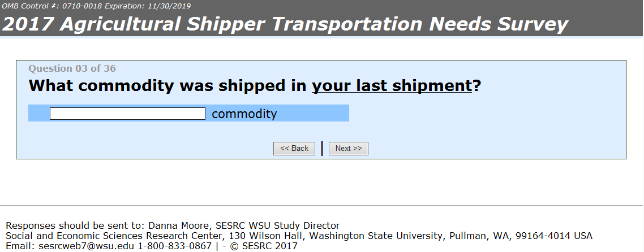Click the "What commodity was shipped" question text
This screenshot has height=252, width=644.
[x=169, y=86]
